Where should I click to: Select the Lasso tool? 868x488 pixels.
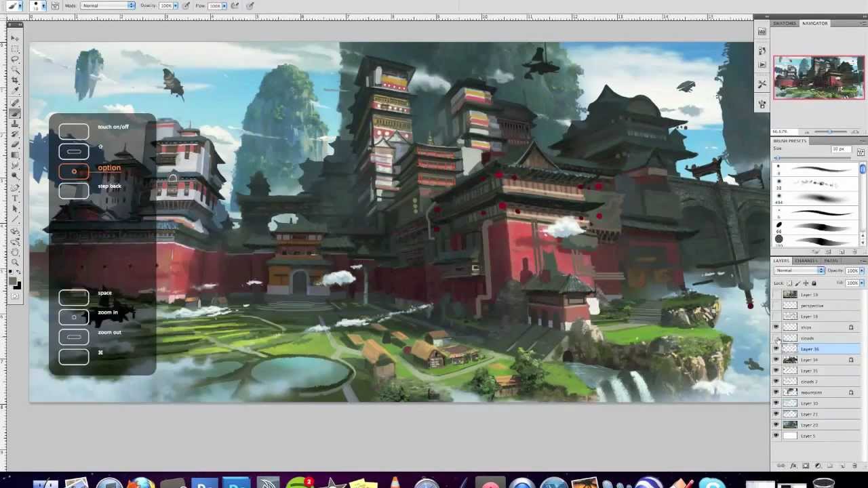pos(15,59)
